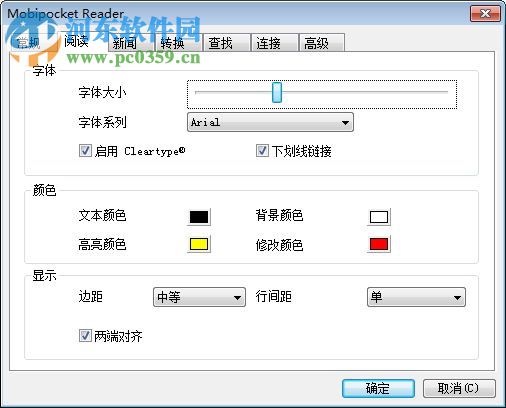Change the 高亮颜色 yellow swatch
The height and width of the screenshot is (408, 506).
[x=199, y=244]
